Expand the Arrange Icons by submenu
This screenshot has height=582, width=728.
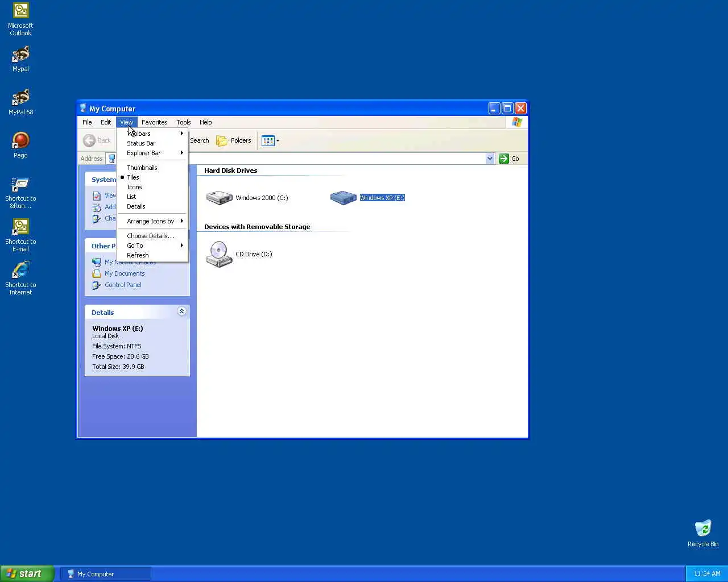coord(152,221)
